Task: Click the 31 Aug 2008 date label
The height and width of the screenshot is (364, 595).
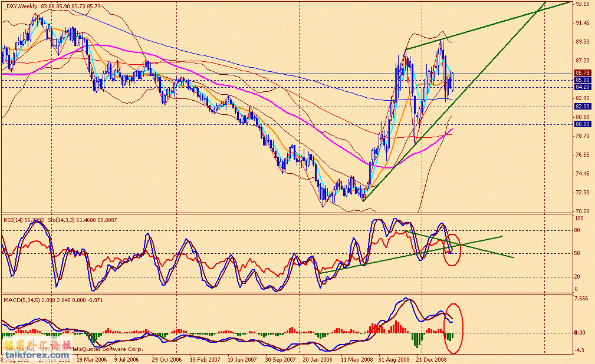Action: [394, 359]
